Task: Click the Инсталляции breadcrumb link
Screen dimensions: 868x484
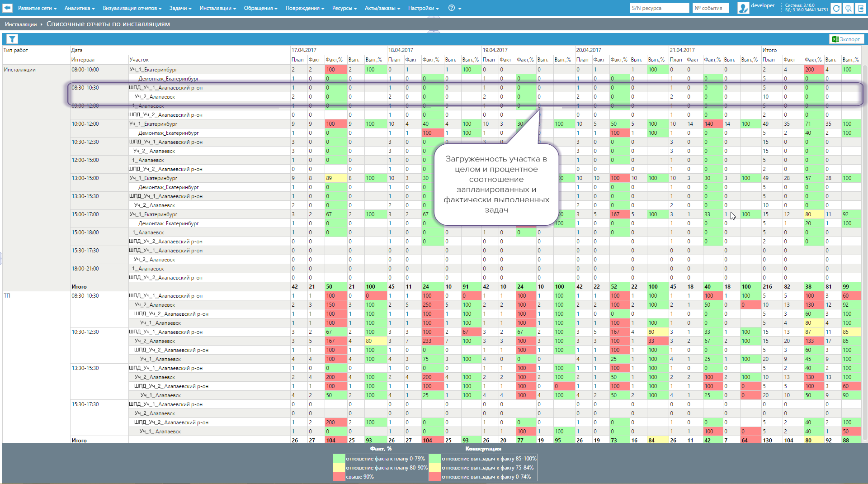Action: coord(21,24)
